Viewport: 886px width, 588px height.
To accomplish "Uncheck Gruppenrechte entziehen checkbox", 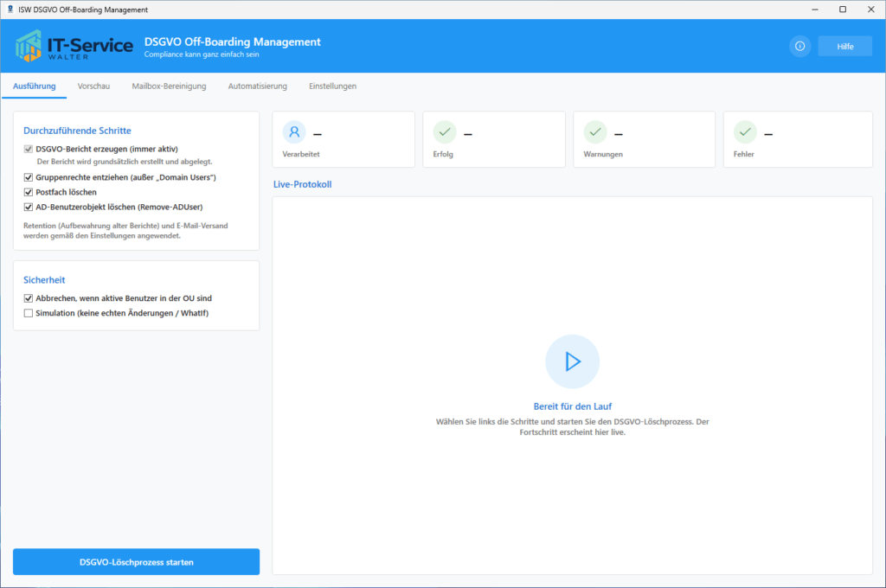I will tap(29, 177).
